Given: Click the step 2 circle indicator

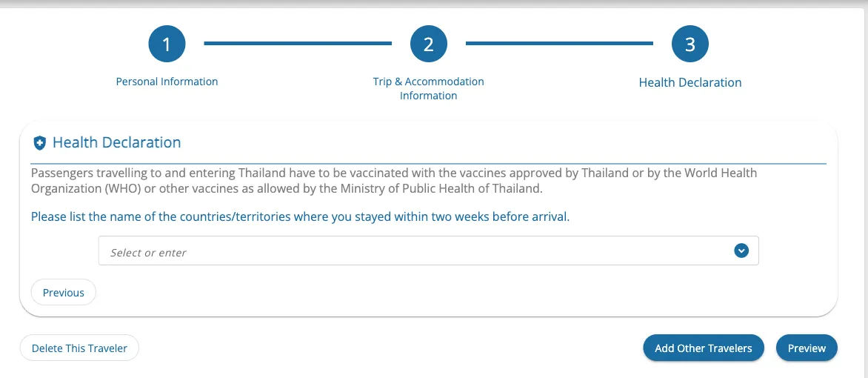Looking at the screenshot, I should [x=429, y=44].
